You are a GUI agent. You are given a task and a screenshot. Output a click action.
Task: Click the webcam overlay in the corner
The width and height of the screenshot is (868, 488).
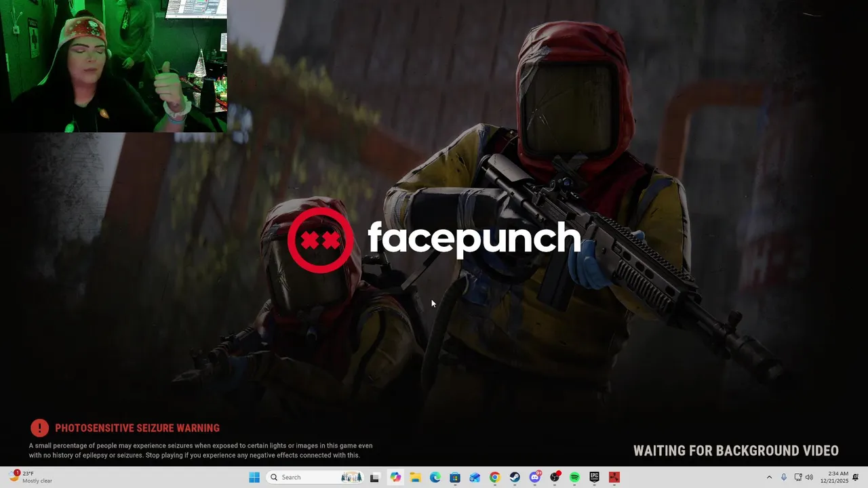[x=113, y=66]
